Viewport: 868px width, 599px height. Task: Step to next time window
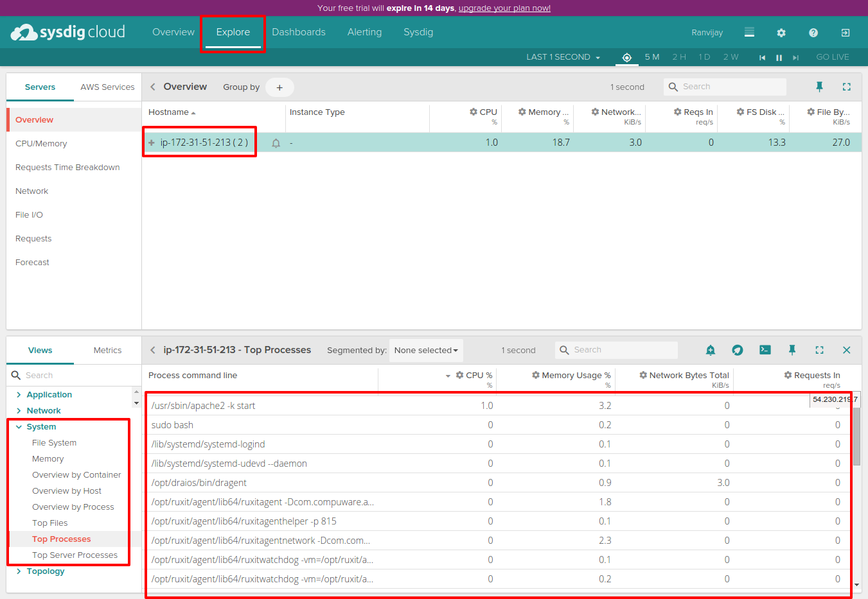coord(795,58)
